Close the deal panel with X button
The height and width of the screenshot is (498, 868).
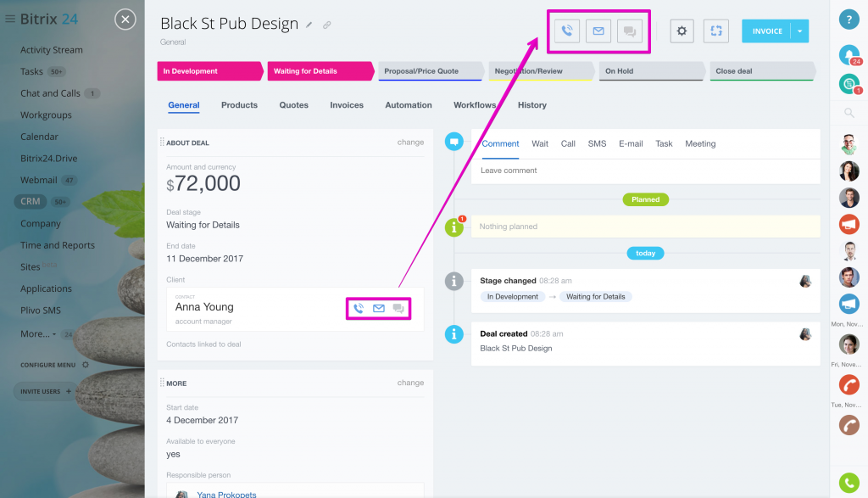click(x=125, y=20)
